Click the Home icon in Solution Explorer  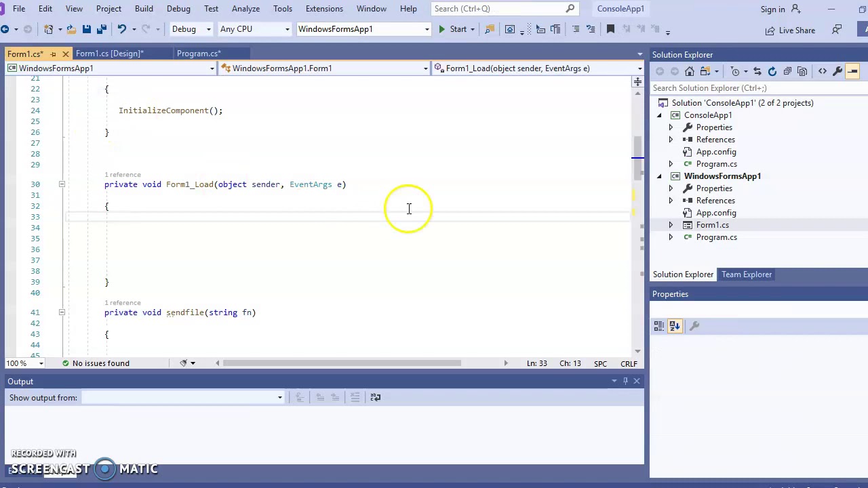(x=689, y=71)
